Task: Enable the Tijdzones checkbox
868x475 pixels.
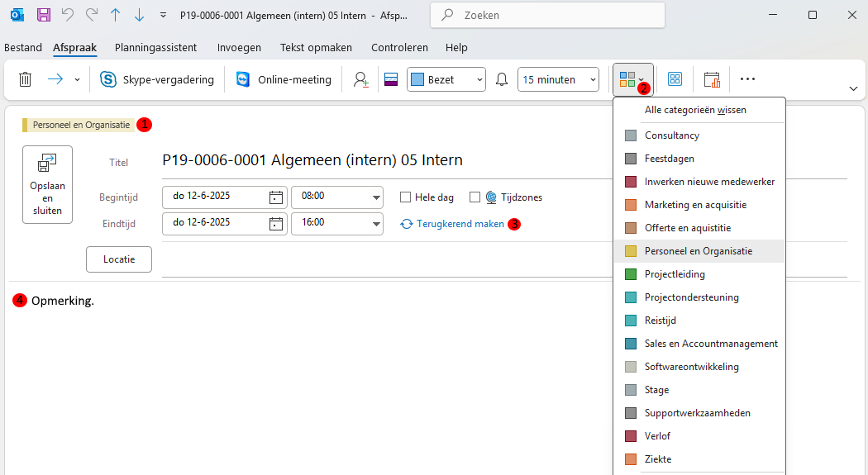Action: 475,197
